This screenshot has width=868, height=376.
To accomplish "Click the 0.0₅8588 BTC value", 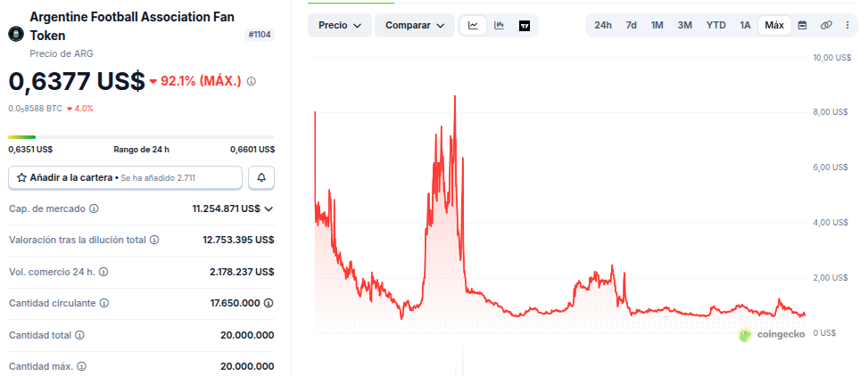I will [x=35, y=109].
